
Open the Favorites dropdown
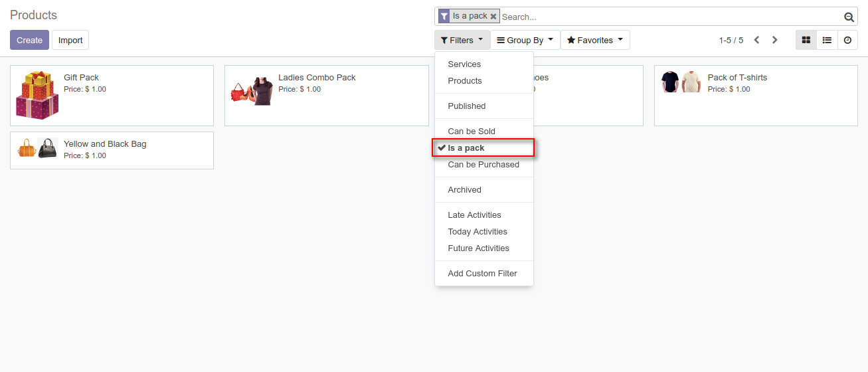pos(594,40)
